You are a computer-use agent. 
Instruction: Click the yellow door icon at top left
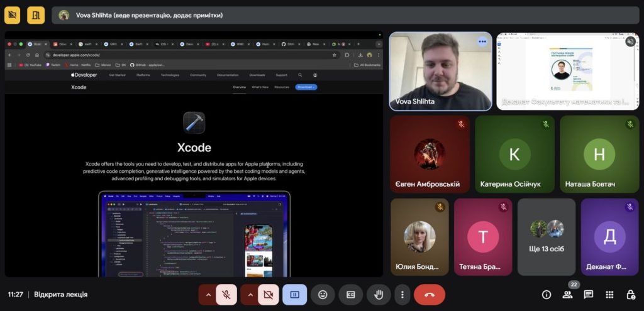(x=36, y=15)
